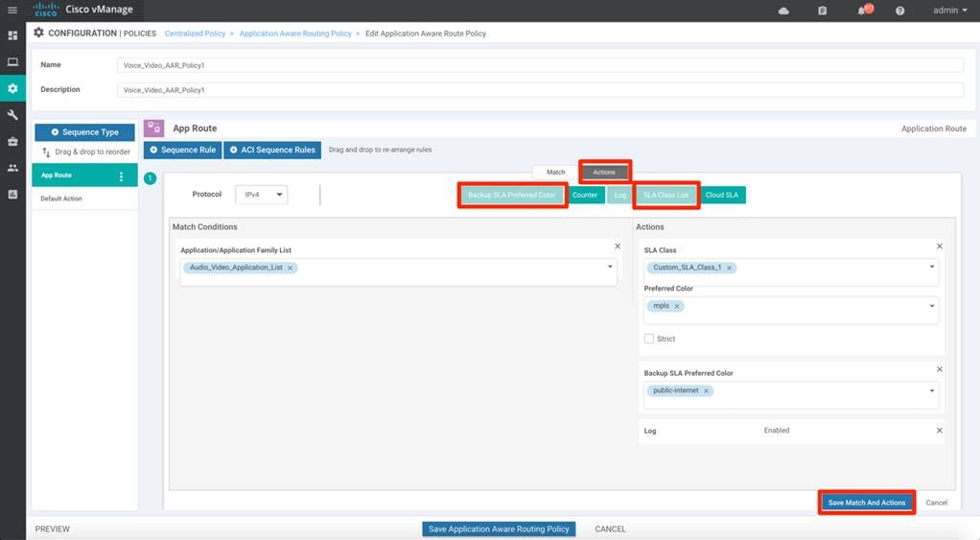Open the notifications bell icon
Screen dimensions: 980x540
pos(863,10)
